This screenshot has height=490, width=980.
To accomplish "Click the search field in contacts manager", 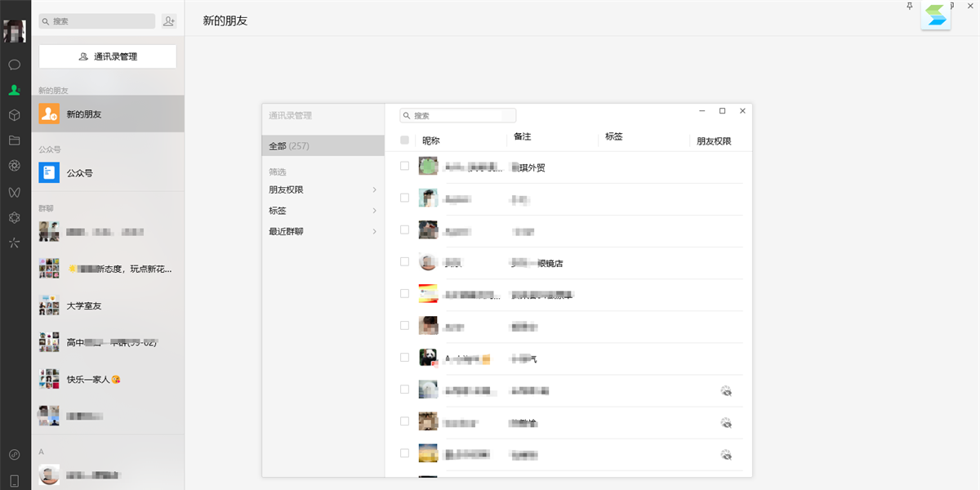I will 457,115.
